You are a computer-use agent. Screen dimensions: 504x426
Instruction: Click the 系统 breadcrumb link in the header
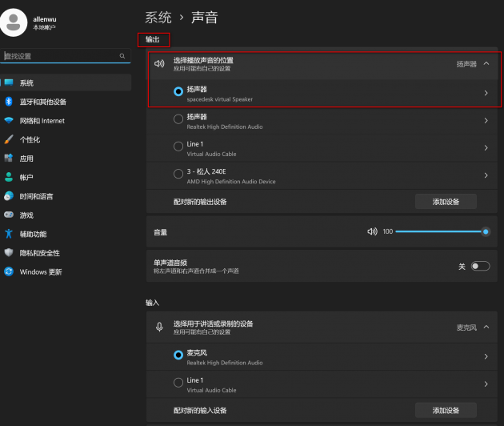(x=158, y=17)
